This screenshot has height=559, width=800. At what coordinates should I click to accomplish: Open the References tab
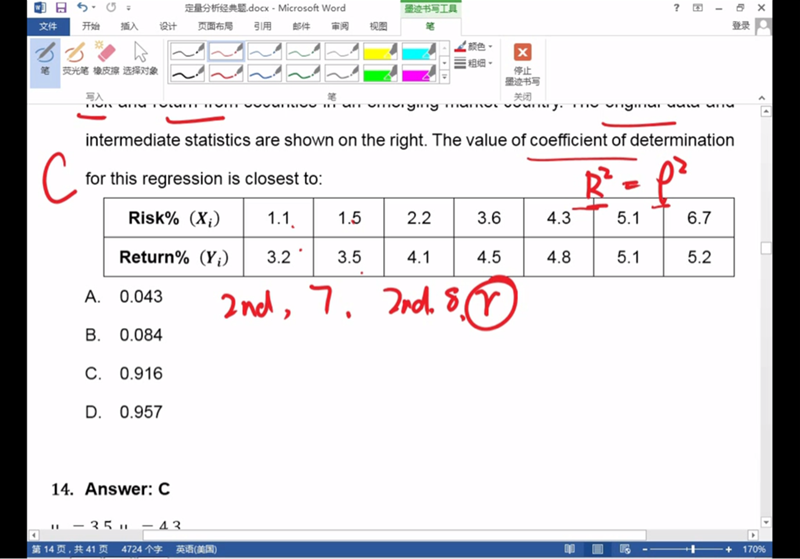263,26
